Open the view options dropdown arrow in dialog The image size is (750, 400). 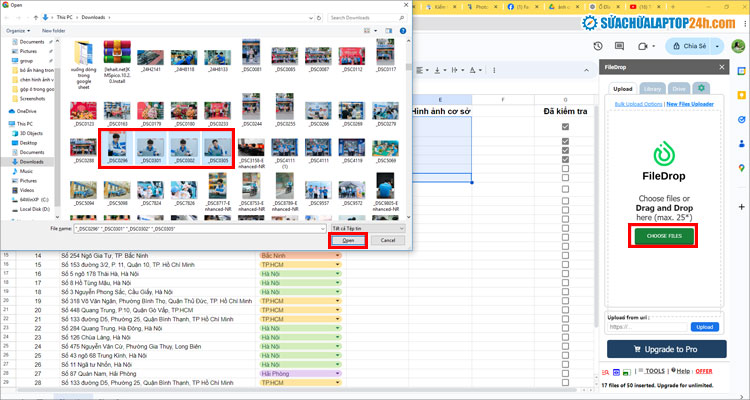pyautogui.click(x=375, y=31)
